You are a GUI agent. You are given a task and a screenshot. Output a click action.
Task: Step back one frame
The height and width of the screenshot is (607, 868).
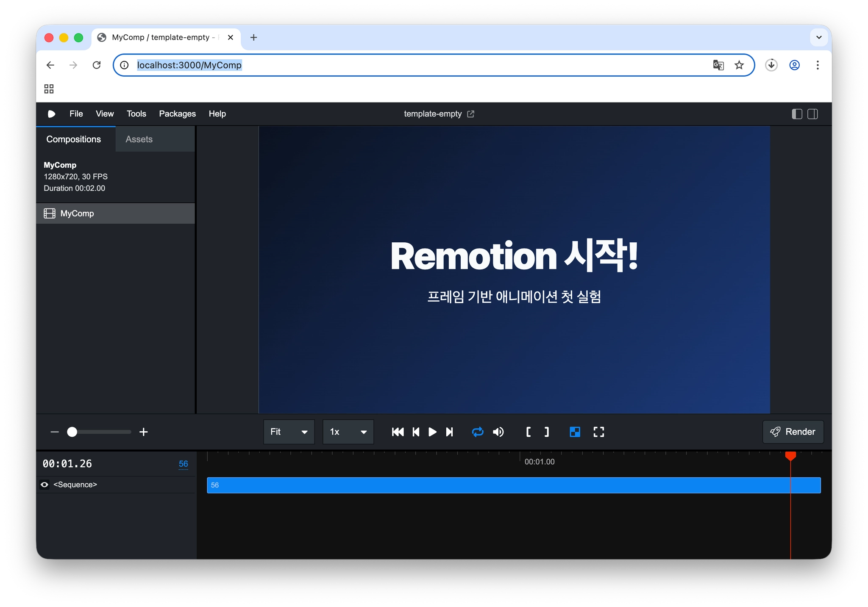pos(416,432)
